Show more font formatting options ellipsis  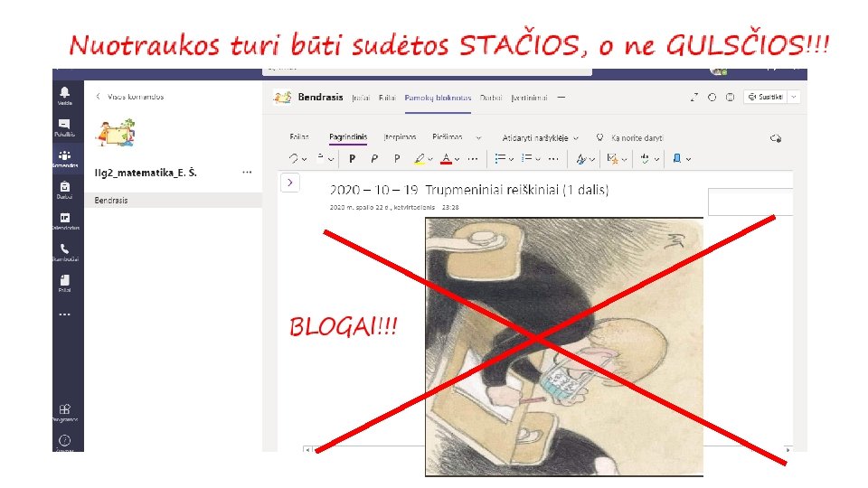click(472, 159)
